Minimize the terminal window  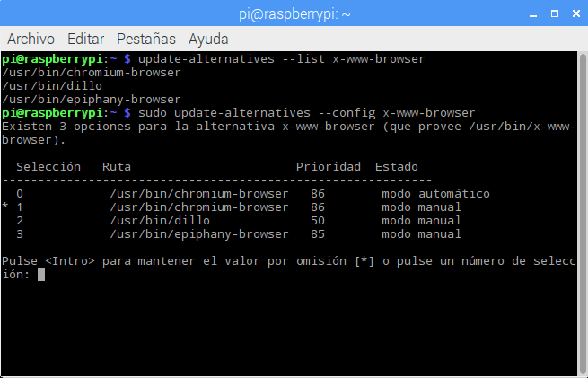pyautogui.click(x=533, y=14)
